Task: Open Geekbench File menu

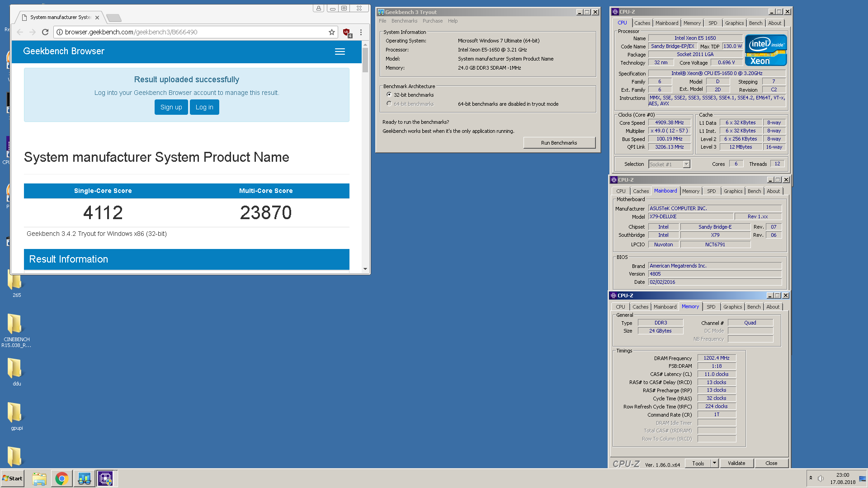Action: [x=382, y=21]
